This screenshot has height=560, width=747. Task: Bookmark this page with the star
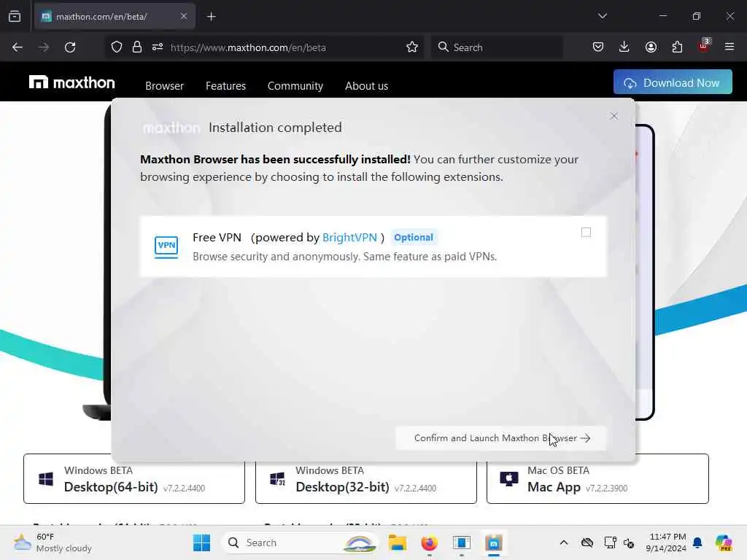click(412, 47)
